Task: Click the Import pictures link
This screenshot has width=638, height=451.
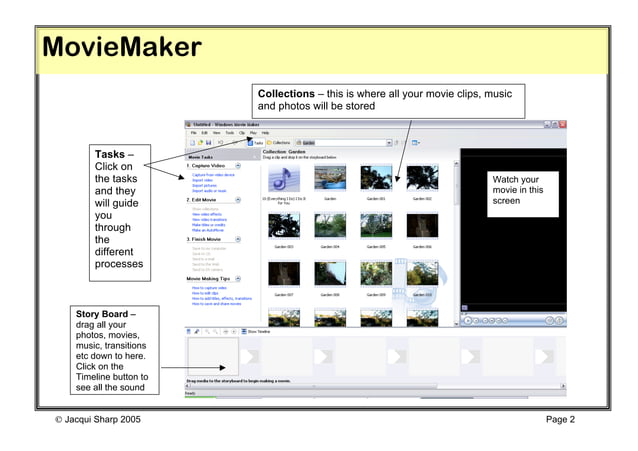Action: point(205,186)
